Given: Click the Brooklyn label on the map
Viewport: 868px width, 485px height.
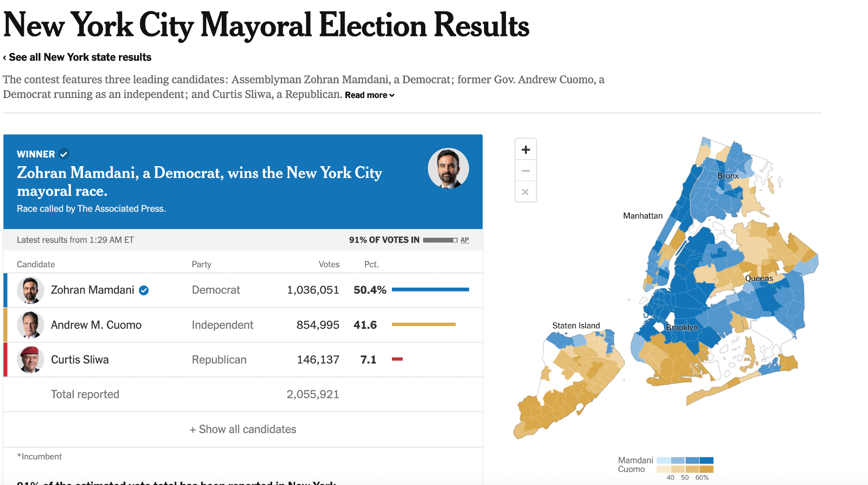Looking at the screenshot, I should [x=682, y=328].
